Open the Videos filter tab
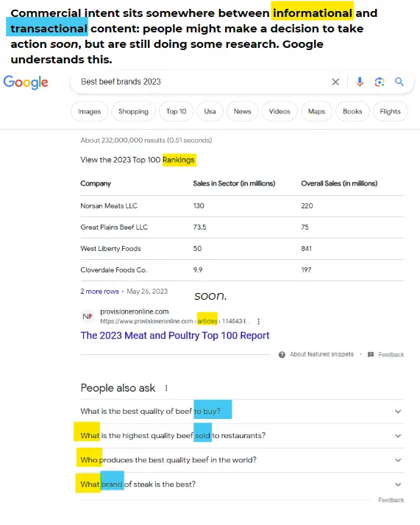This screenshot has height=525, width=420. pos(280,111)
